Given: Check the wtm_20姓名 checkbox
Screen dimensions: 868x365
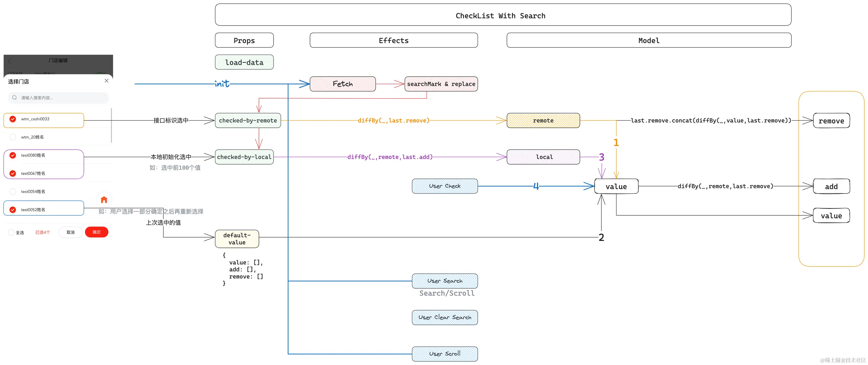Looking at the screenshot, I should [x=13, y=137].
